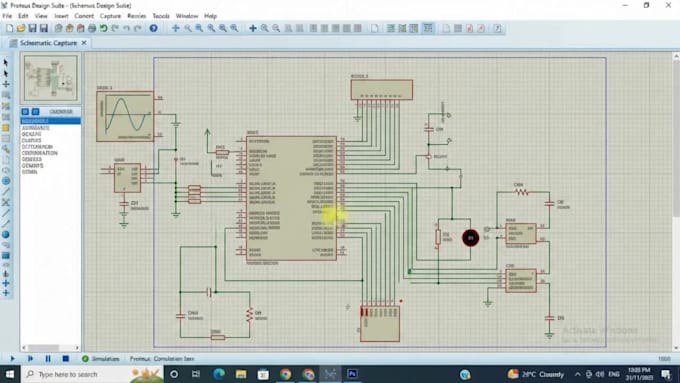This screenshot has height=383, width=680.
Task: Click the device list horizontal scrollbar
Action: pyautogui.click(x=50, y=348)
